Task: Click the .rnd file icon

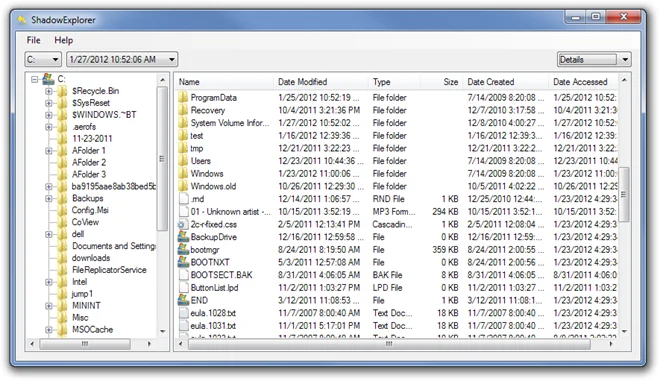Action: [184, 199]
